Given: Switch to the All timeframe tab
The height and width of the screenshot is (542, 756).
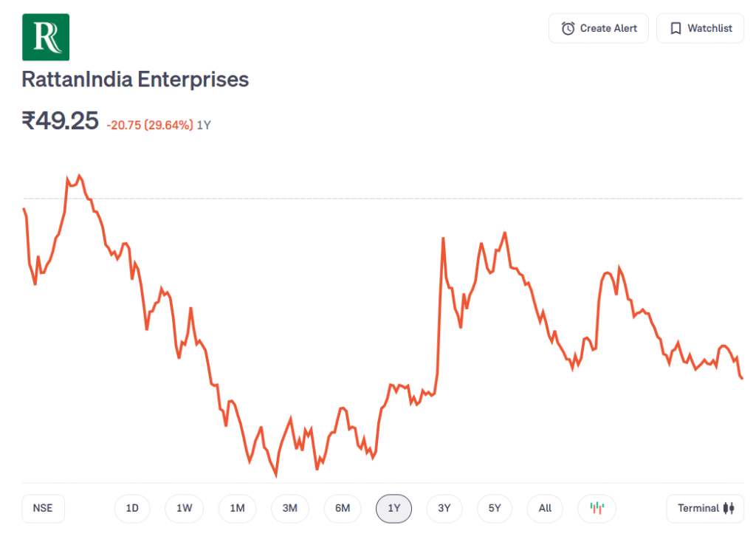Looking at the screenshot, I should pyautogui.click(x=545, y=508).
